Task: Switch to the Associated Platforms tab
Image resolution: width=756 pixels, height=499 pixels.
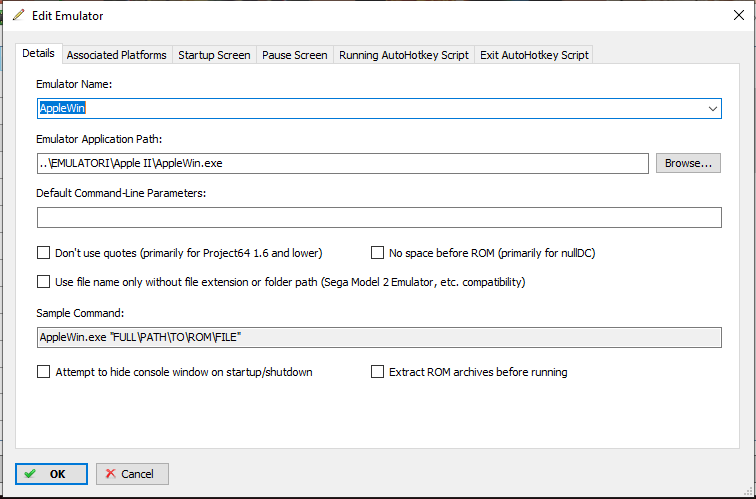Action: point(117,55)
